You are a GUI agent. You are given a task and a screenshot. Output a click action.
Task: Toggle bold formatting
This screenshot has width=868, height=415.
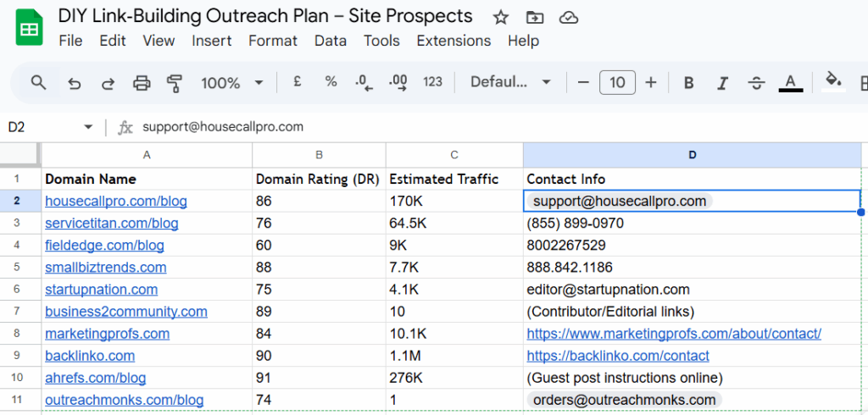(x=688, y=83)
